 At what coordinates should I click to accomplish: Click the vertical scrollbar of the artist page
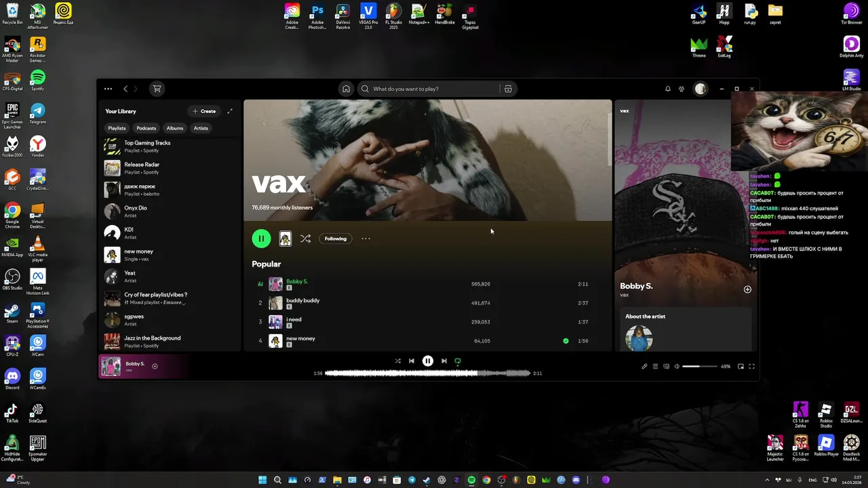tap(610, 139)
